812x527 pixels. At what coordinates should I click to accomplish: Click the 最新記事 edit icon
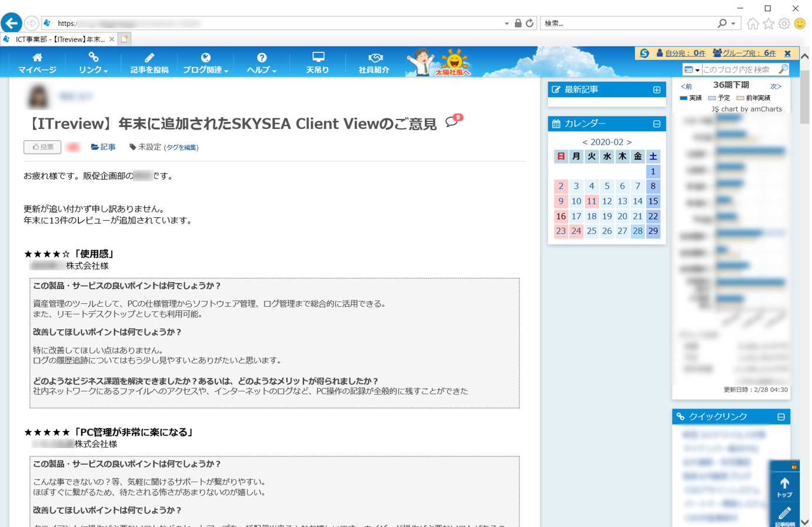coord(556,90)
